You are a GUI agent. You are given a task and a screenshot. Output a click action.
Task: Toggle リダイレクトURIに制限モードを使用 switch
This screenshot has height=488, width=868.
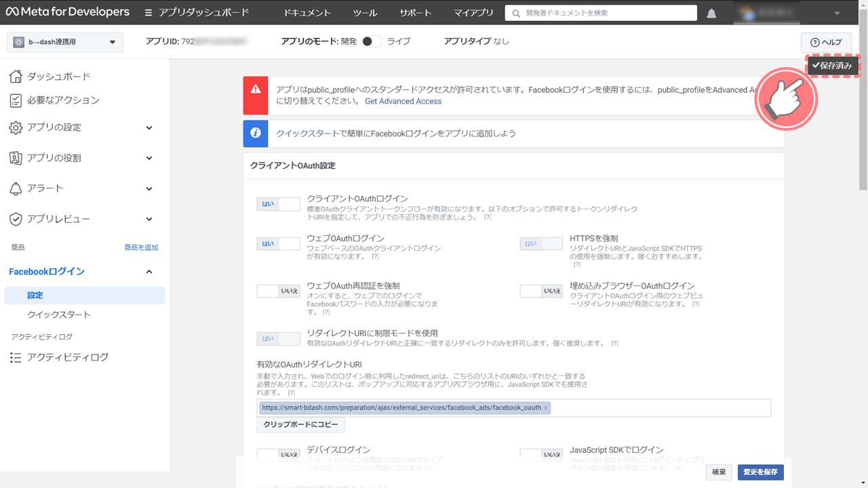(278, 339)
